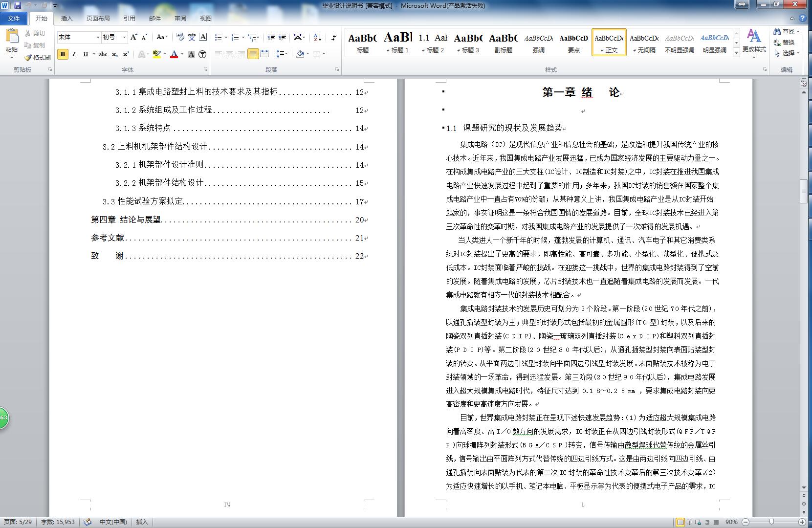The image size is (812, 528).
Task: Apply strikethrough with the abc icon
Action: pyautogui.click(x=103, y=54)
